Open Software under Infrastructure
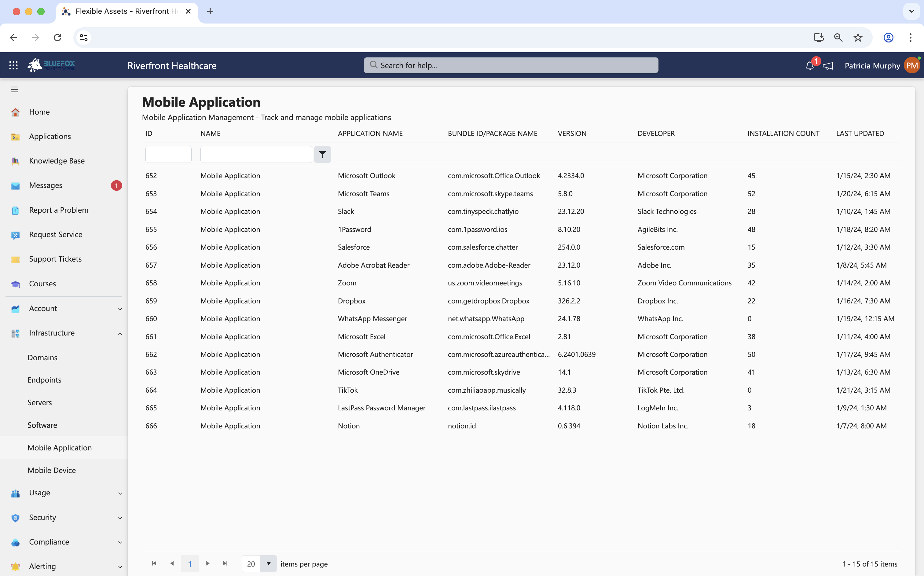Viewport: 924px width, 576px height. (x=42, y=425)
